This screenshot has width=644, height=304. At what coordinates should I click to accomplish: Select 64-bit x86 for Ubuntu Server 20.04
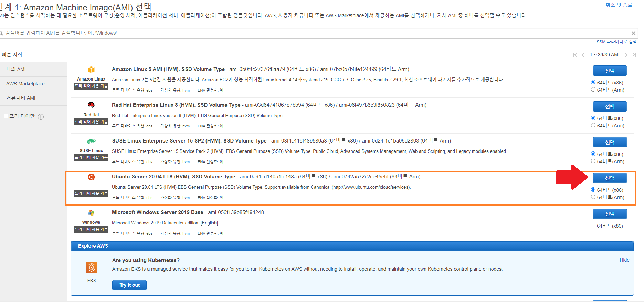[x=593, y=190]
